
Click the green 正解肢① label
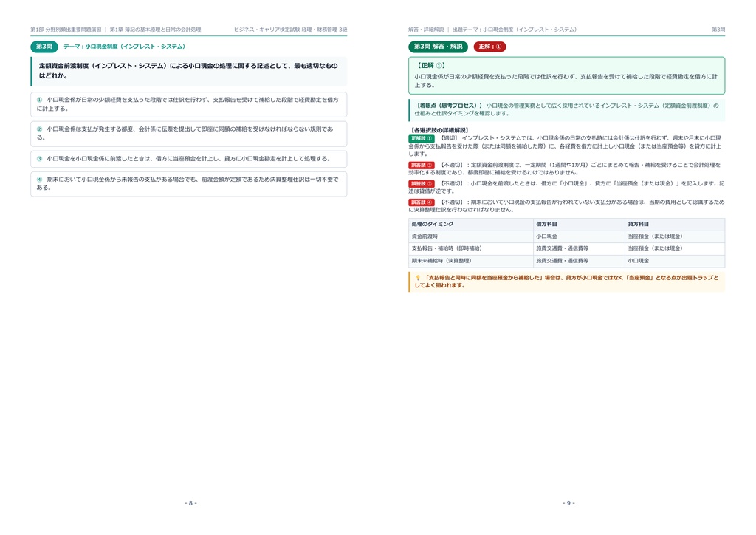click(x=422, y=138)
